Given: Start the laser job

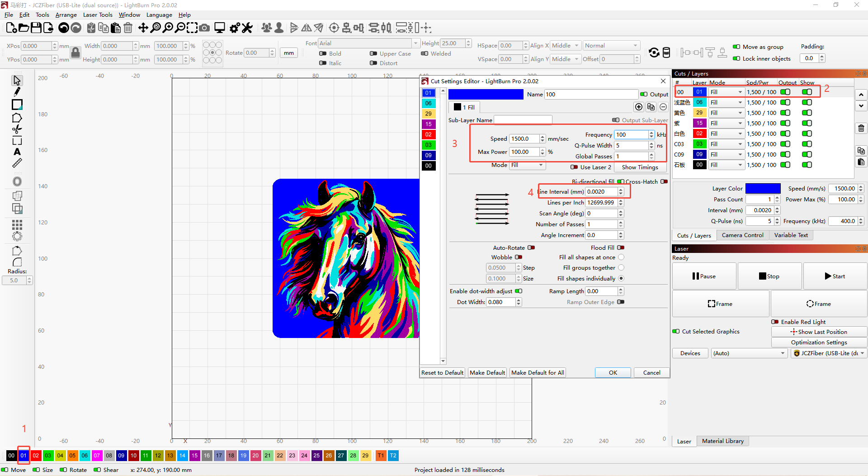Looking at the screenshot, I should [x=835, y=276].
